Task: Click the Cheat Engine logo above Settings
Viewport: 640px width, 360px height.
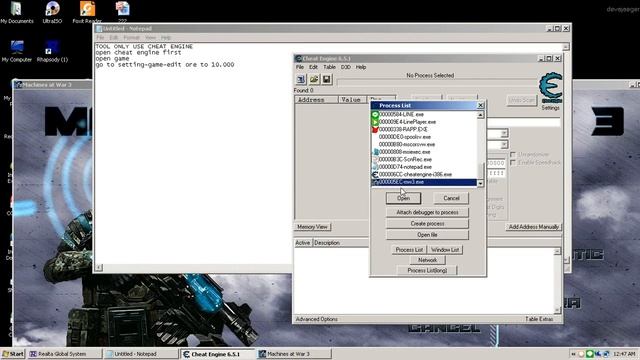Action: 551,88
